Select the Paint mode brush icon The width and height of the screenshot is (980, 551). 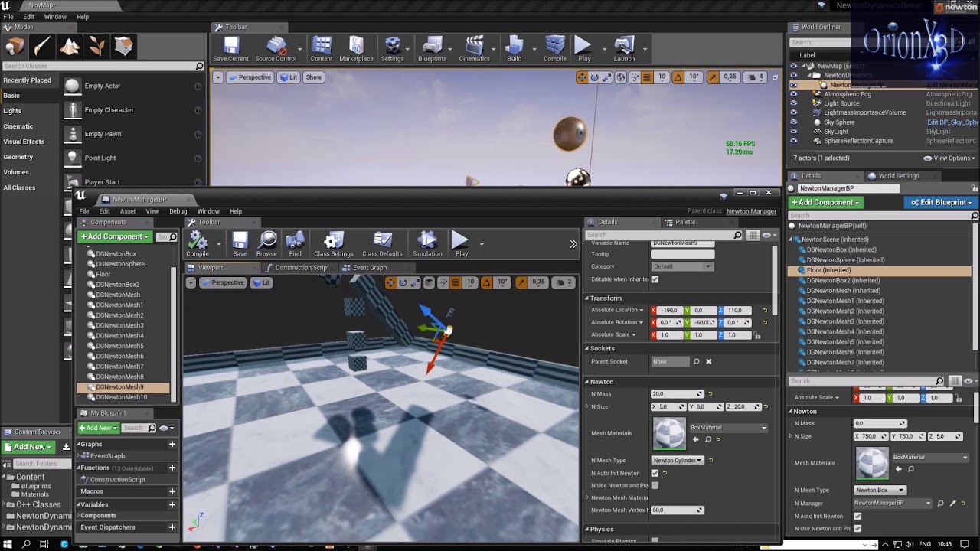tap(41, 47)
